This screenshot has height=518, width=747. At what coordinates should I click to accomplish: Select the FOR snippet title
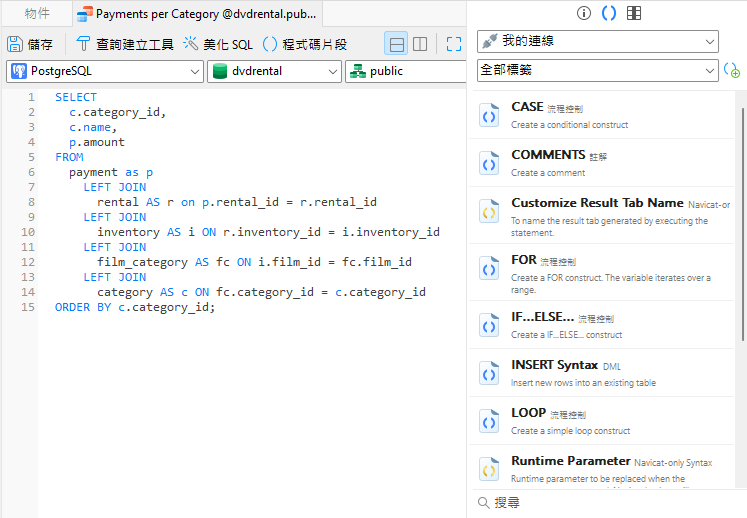pos(524,260)
